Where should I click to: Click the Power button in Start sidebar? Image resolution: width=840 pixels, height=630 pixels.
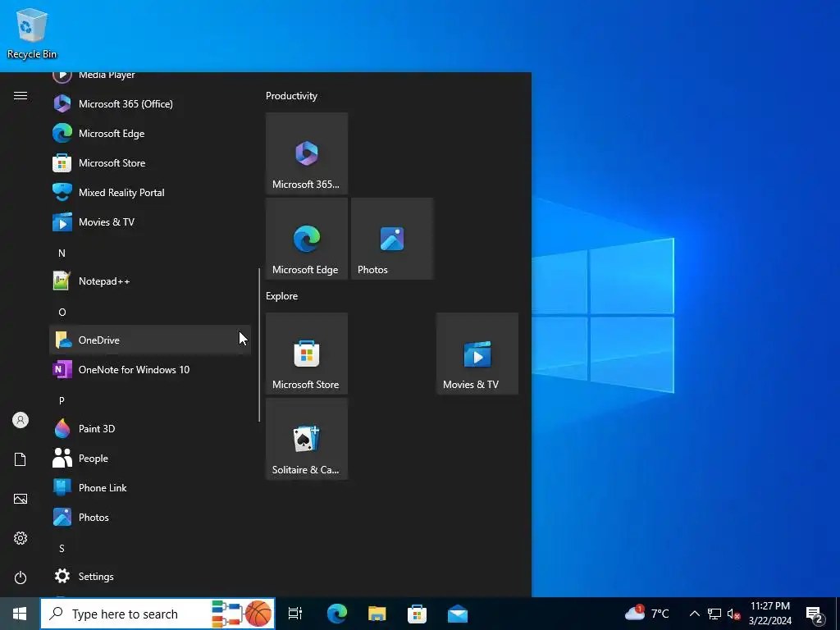(21, 577)
